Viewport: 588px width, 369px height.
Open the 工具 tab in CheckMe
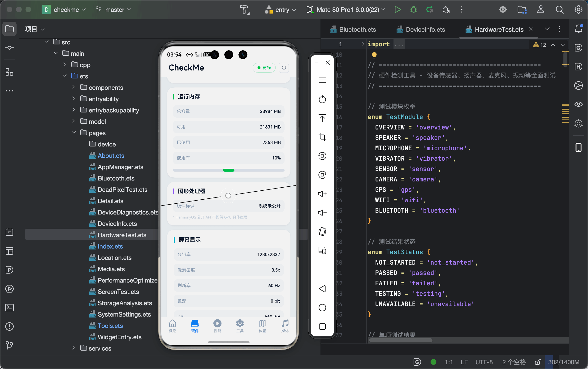pos(240,326)
